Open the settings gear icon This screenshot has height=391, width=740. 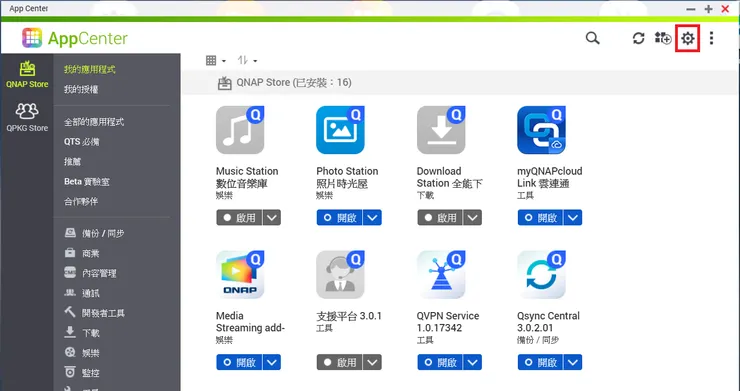(x=688, y=38)
